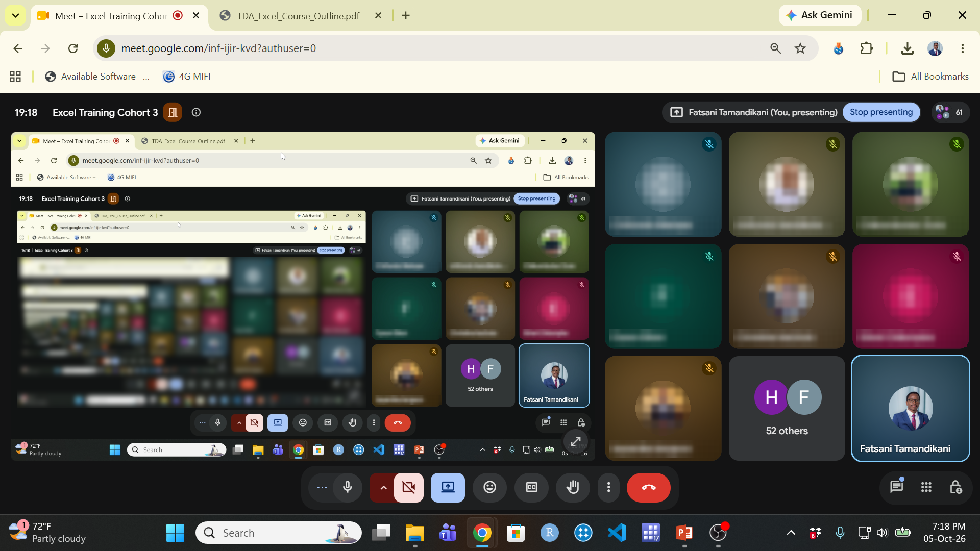Open emoji reactions button
The height and width of the screenshot is (551, 980).
[490, 487]
